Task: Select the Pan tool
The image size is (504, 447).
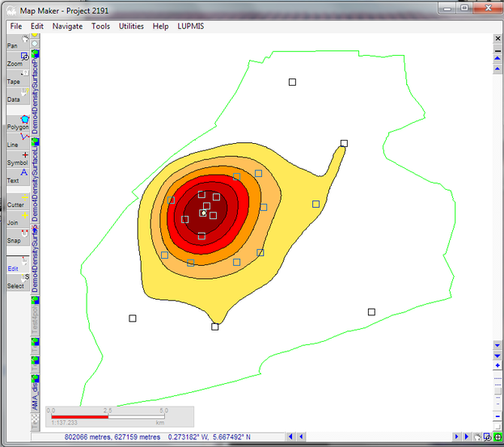Action: 18,42
